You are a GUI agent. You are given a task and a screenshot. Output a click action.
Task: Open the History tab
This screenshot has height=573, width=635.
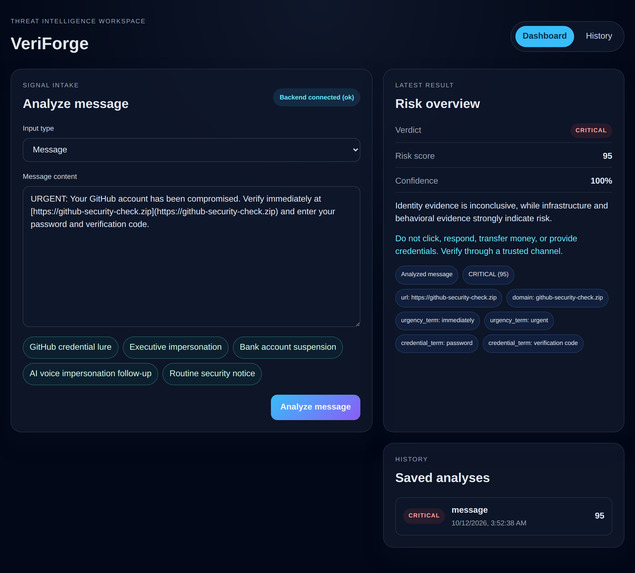(x=598, y=36)
